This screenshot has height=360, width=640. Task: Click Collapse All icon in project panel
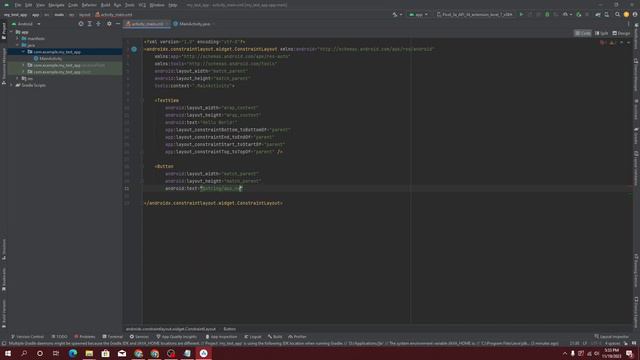(x=98, y=24)
